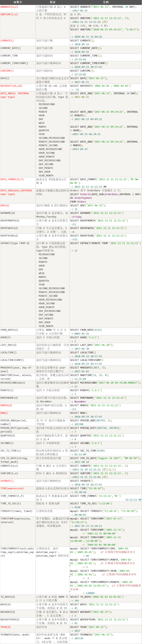Click the 实例 column header
142x644 pixels.
point(106,2)
